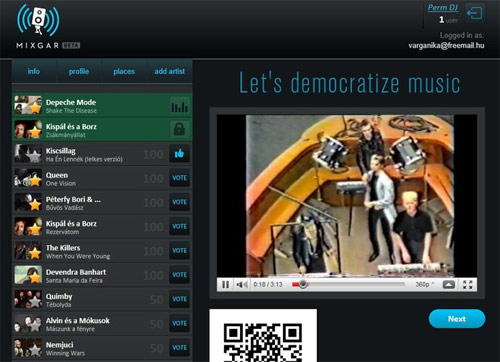Screen dimensions: 500x362
Task: Pause the video playback
Action: pyautogui.click(x=226, y=285)
